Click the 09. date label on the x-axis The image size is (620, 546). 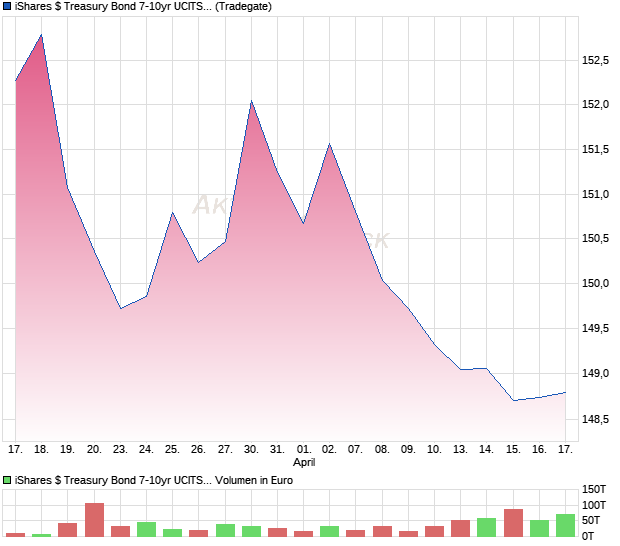coord(408,450)
